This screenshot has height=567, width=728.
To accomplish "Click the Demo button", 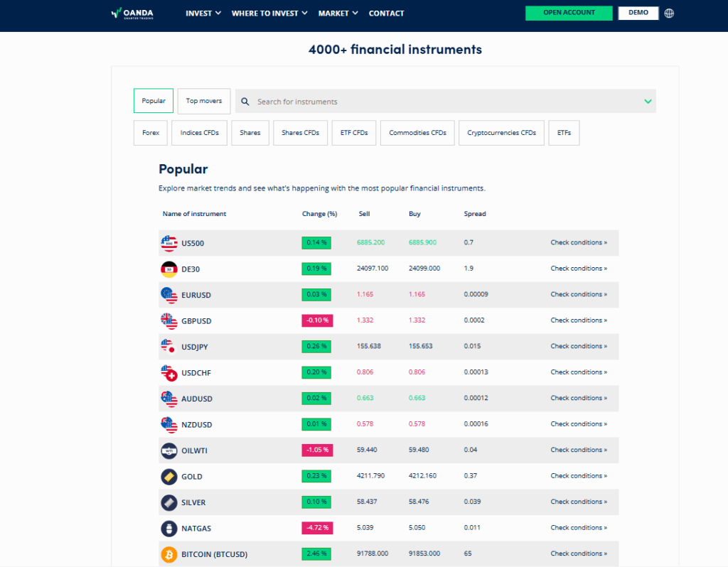I will click(x=638, y=13).
